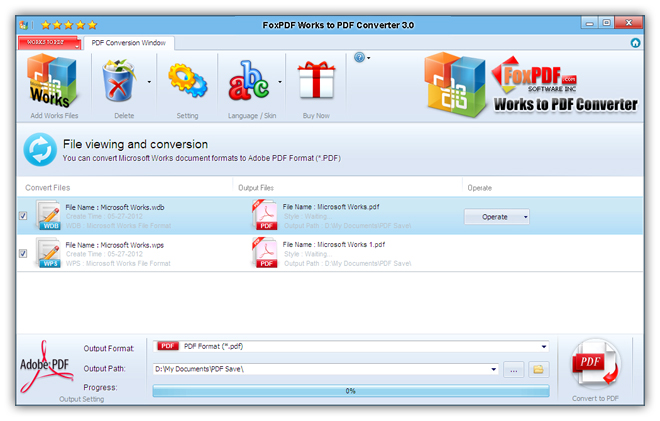Screen dimensions: 660x421
Task: Click the five-star rating in title bar
Action: point(69,25)
